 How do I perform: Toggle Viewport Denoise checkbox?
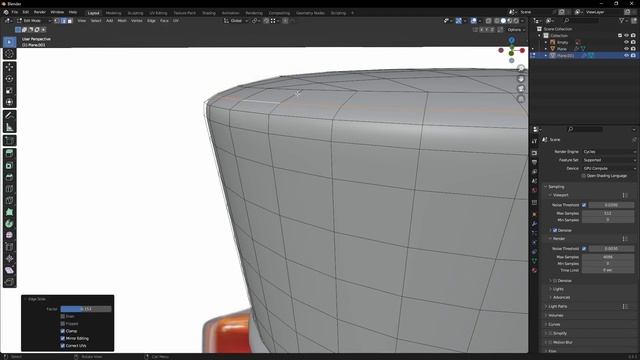point(555,231)
